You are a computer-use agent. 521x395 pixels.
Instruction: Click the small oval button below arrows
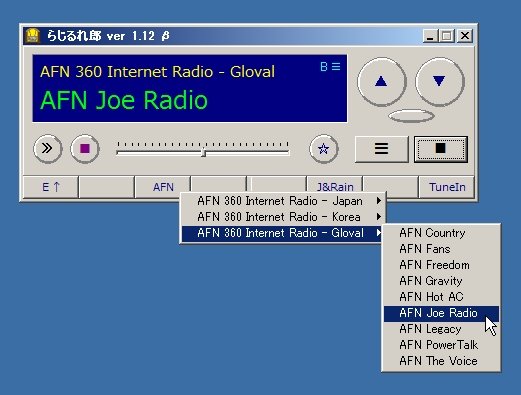tap(411, 116)
